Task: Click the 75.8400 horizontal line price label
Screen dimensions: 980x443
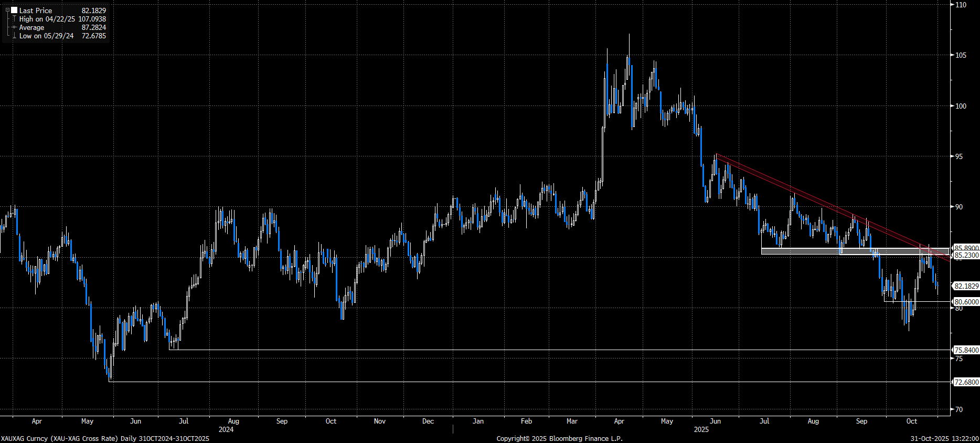Action: point(966,350)
